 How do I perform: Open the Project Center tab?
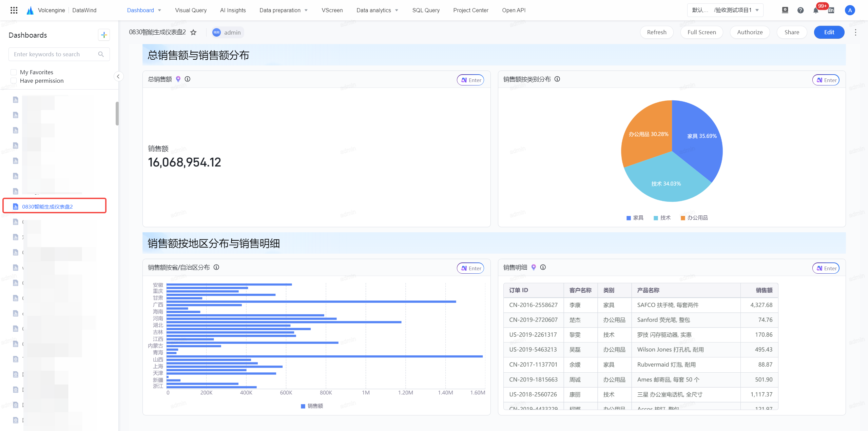470,10
